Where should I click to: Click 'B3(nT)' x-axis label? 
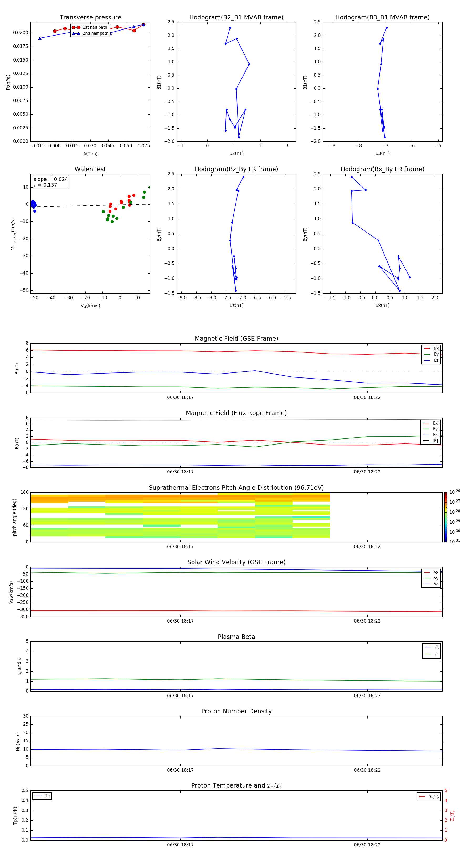click(x=382, y=153)
